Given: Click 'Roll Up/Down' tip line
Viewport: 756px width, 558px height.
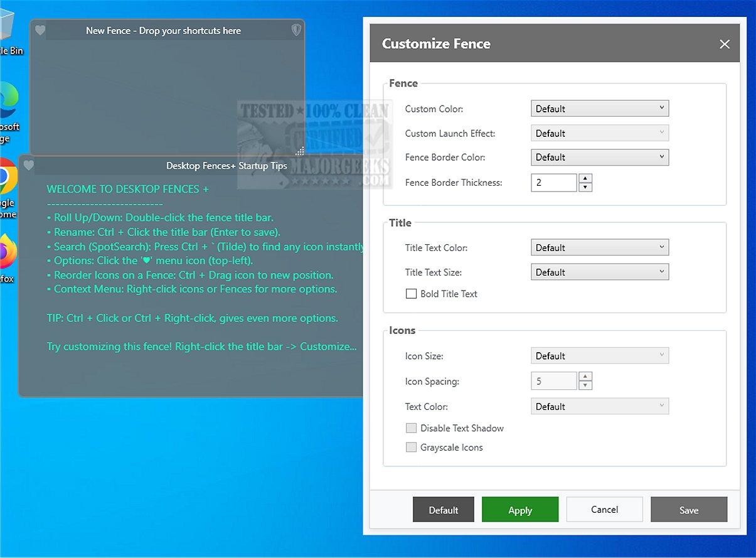Looking at the screenshot, I should coord(160,218).
